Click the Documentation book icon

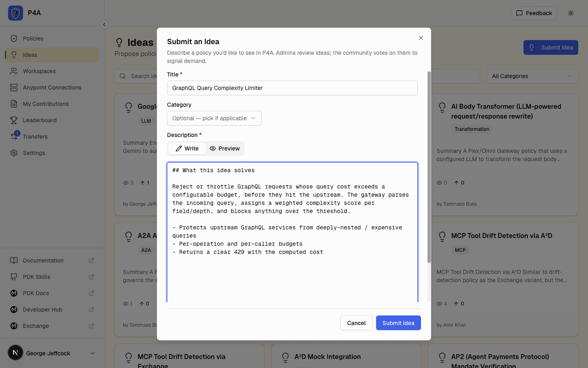[14, 260]
